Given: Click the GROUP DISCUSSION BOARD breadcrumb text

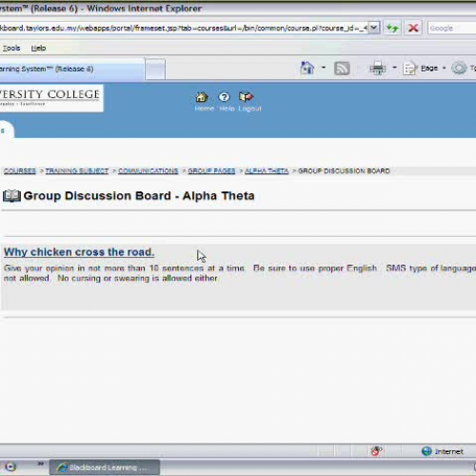Looking at the screenshot, I should 344,171.
